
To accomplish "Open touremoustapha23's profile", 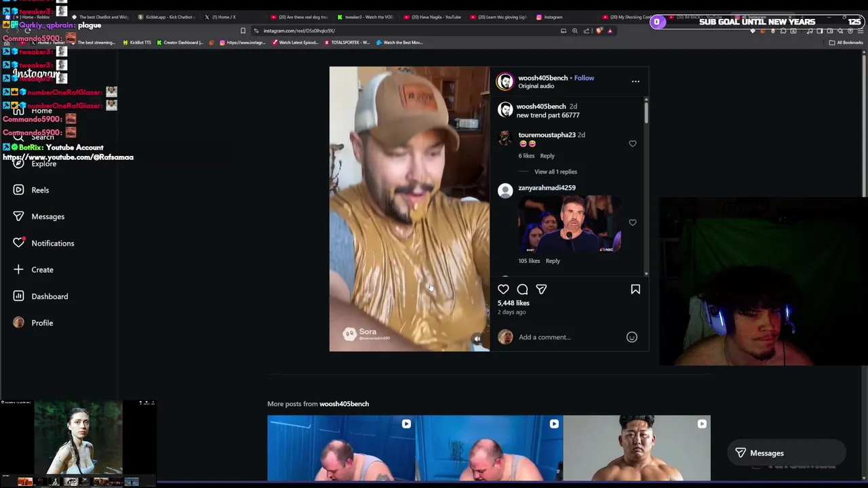I will pos(547,135).
